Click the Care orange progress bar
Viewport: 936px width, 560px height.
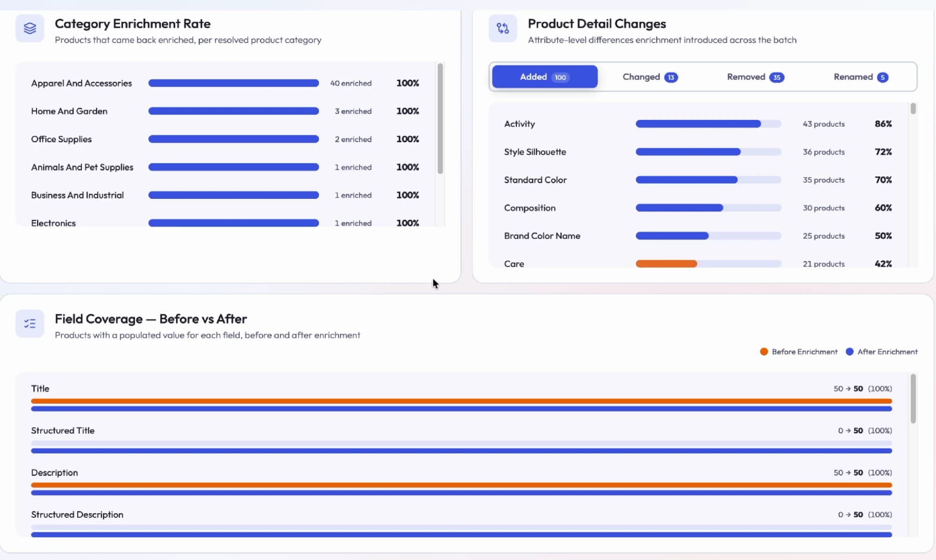click(x=666, y=264)
